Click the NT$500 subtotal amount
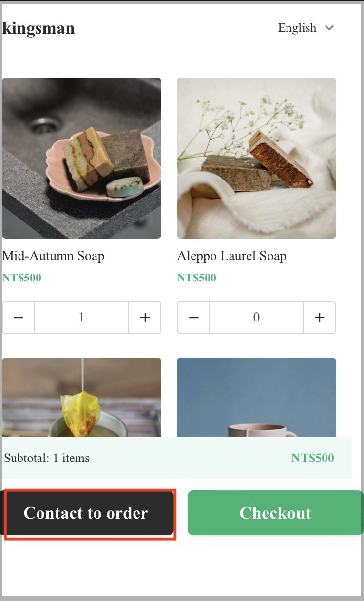Image resolution: width=364 pixels, height=601 pixels. click(313, 458)
